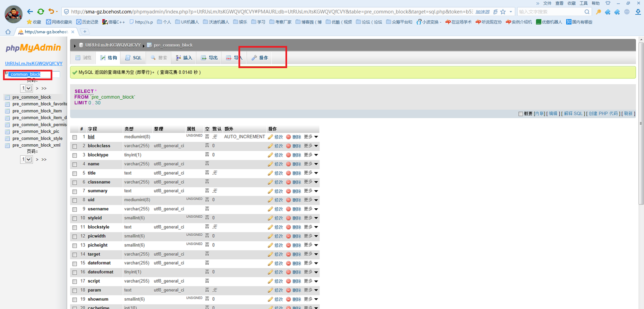Tick the checkbox for the title field
Screen dimensions: 644x309
tap(75, 173)
